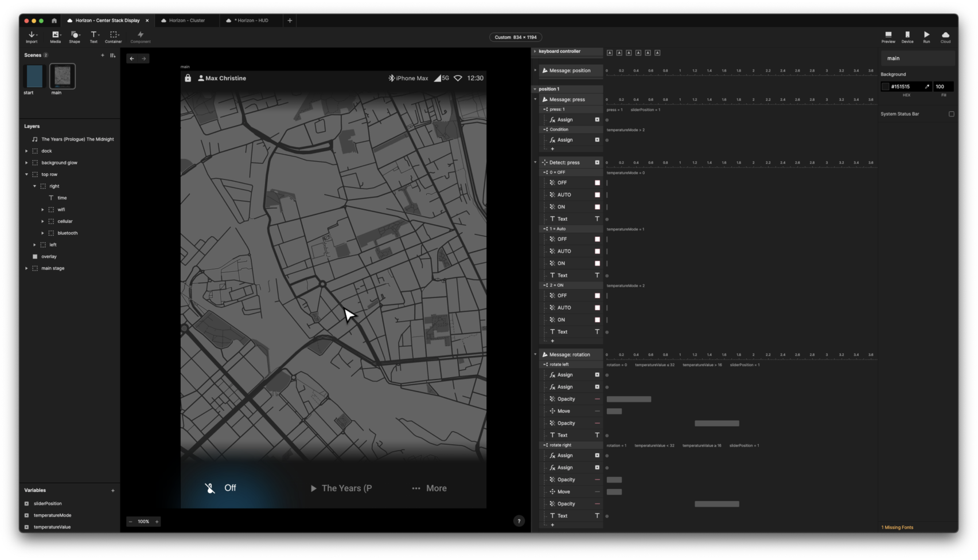Click the scene sort icon

pyautogui.click(x=113, y=56)
